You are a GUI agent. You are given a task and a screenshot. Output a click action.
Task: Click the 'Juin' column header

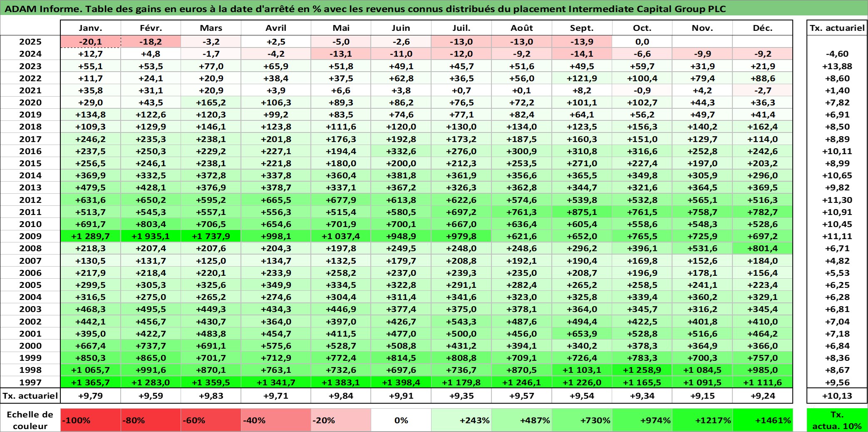(x=401, y=28)
